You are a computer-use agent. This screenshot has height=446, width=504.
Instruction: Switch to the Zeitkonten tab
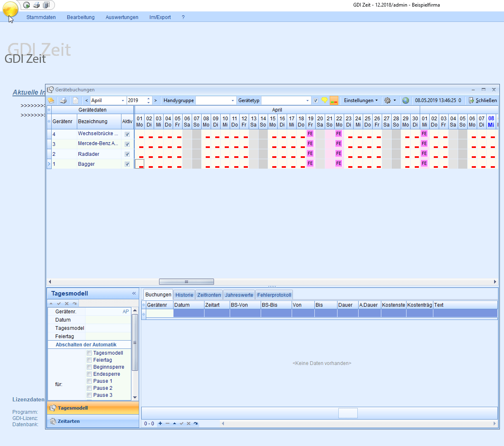tap(209, 295)
